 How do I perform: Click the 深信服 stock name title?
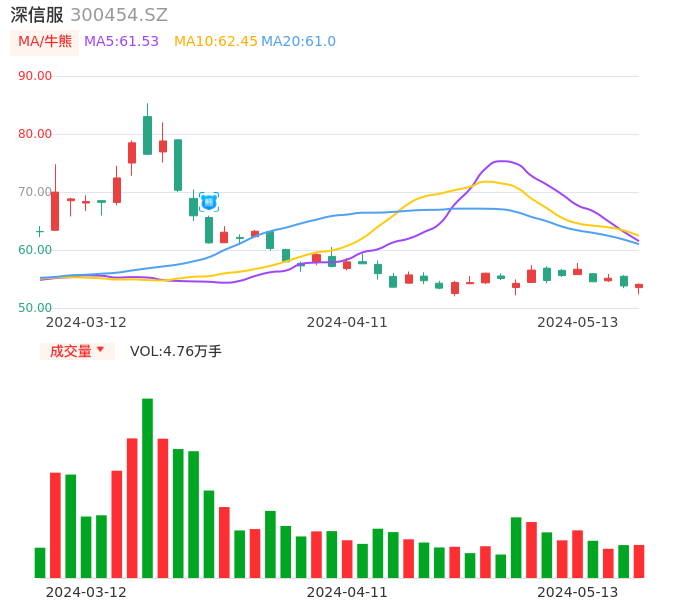pos(36,15)
